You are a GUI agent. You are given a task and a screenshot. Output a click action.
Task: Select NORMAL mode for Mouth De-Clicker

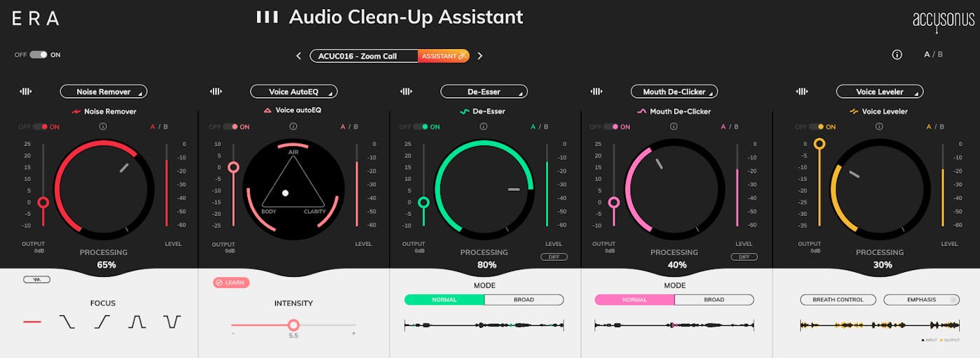click(x=634, y=300)
